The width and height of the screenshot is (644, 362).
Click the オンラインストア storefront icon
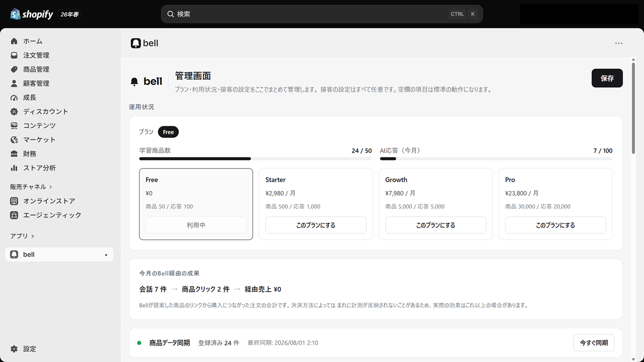[14, 201]
